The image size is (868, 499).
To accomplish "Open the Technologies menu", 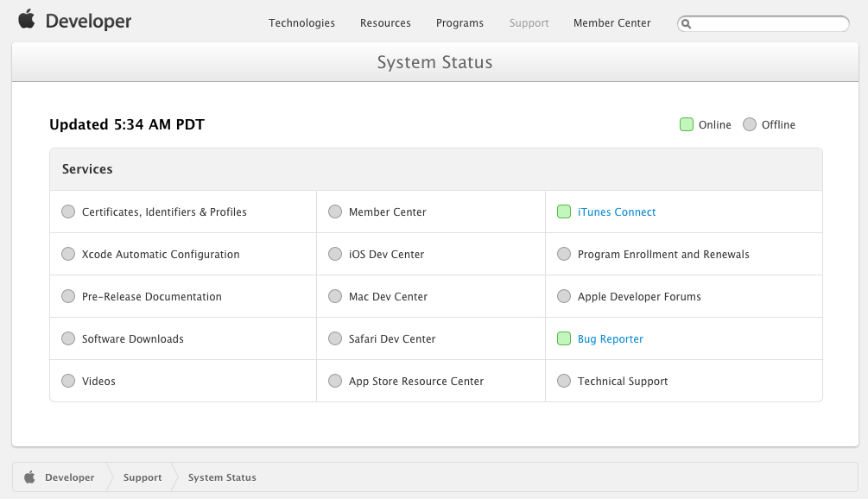I will (x=301, y=23).
